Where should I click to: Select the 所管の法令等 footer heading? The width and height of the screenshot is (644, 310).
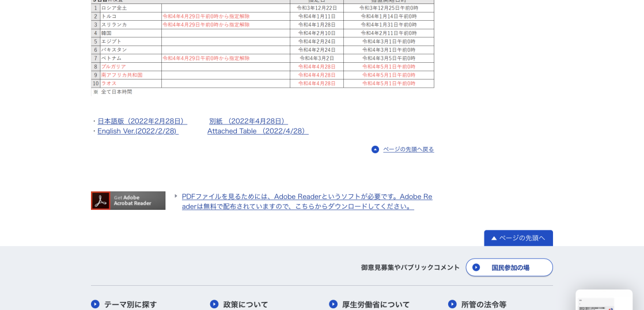[x=483, y=304]
